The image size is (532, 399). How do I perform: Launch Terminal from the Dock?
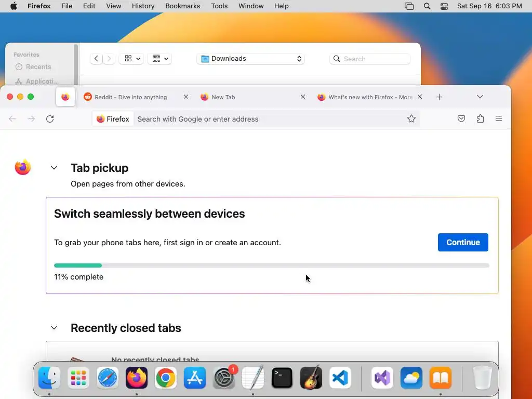pyautogui.click(x=282, y=378)
